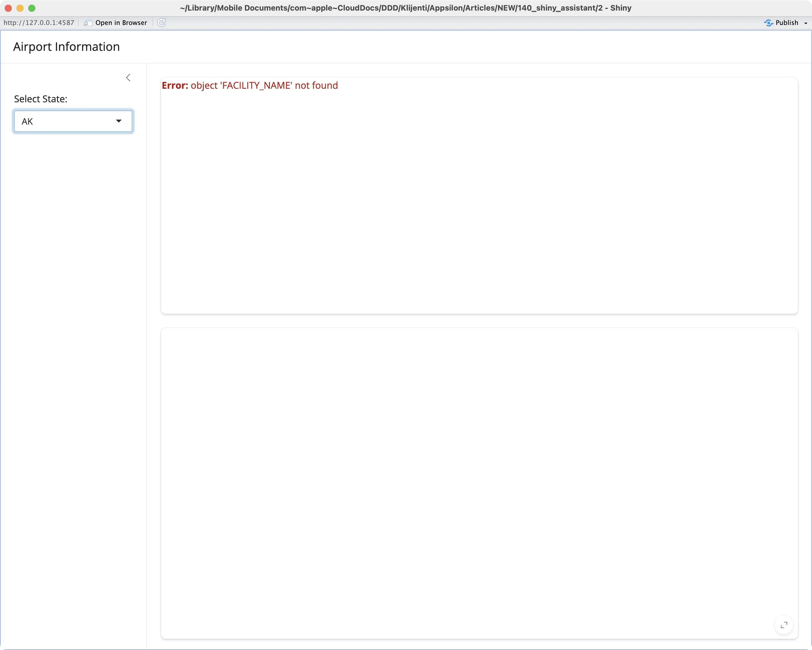Open the Select State dropdown showing AK

pos(73,121)
